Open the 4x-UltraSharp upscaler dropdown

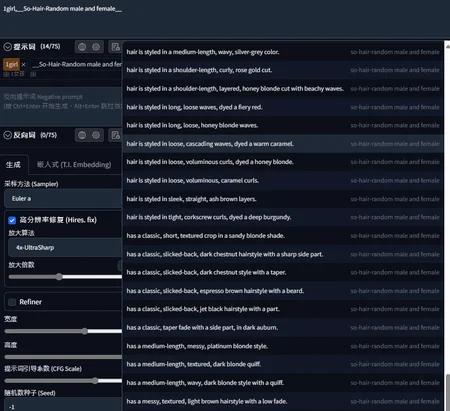point(65,248)
